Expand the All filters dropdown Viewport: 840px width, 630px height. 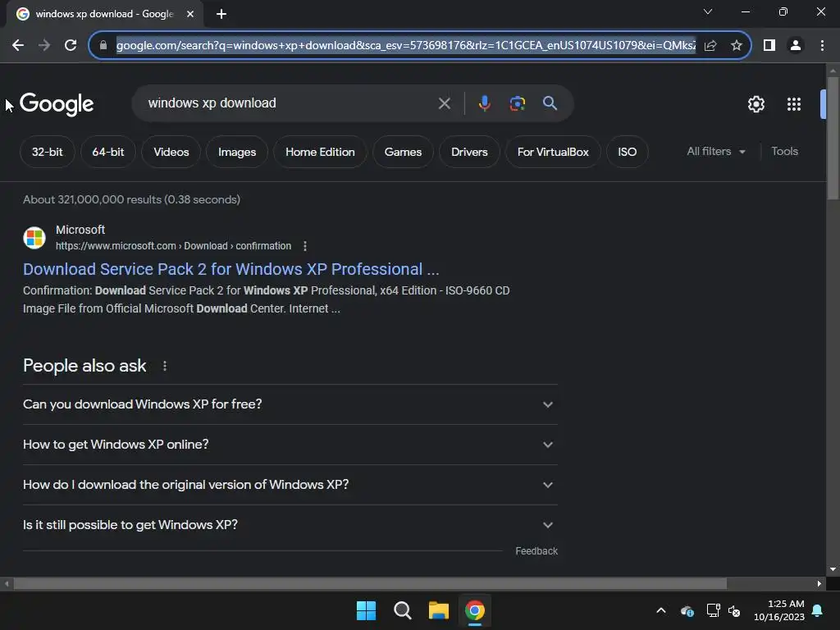[x=716, y=152]
